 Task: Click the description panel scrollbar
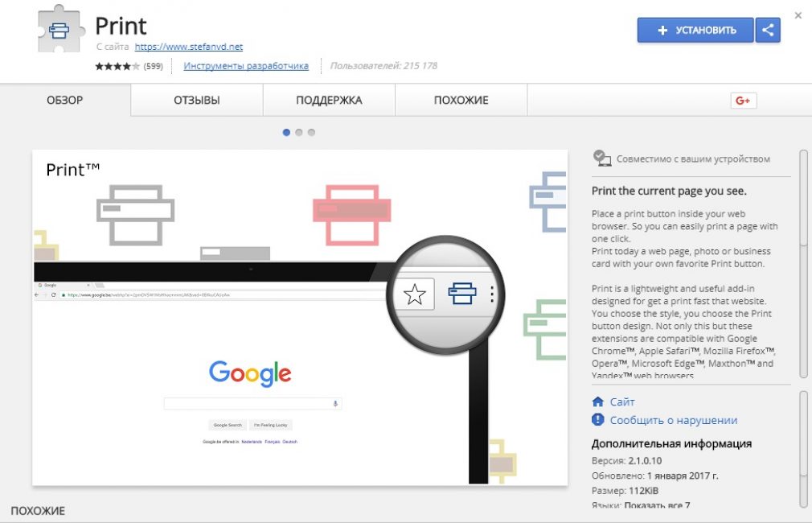click(x=803, y=264)
